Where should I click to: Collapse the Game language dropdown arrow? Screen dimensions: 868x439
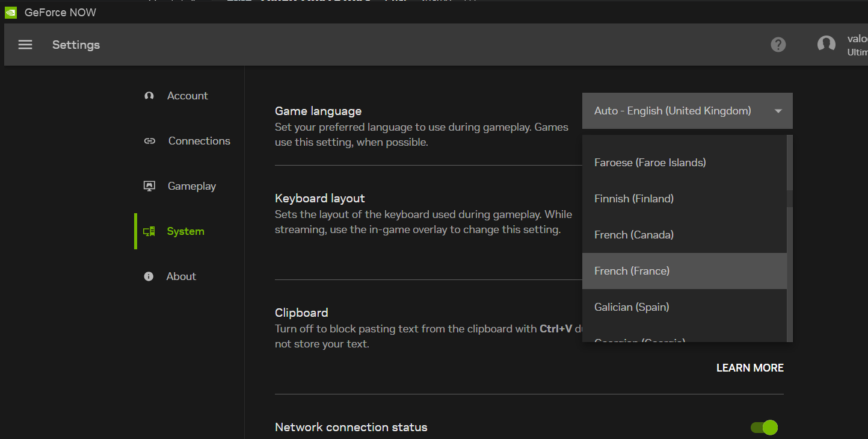point(778,111)
